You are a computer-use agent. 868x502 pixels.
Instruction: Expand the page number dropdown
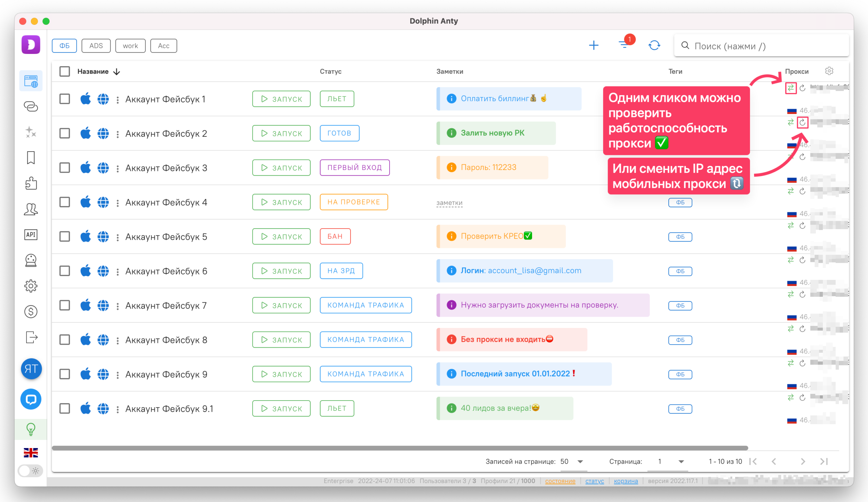click(670, 462)
